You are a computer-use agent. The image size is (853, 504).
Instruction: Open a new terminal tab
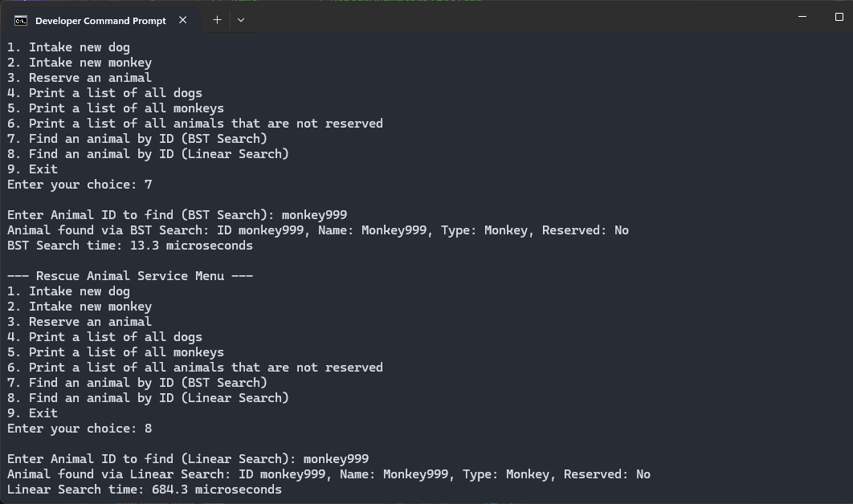click(217, 20)
